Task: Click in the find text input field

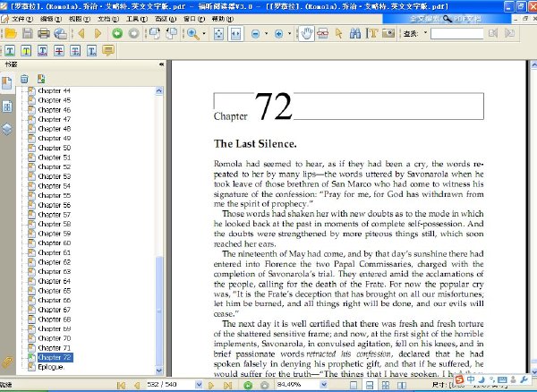Action: 456,33
